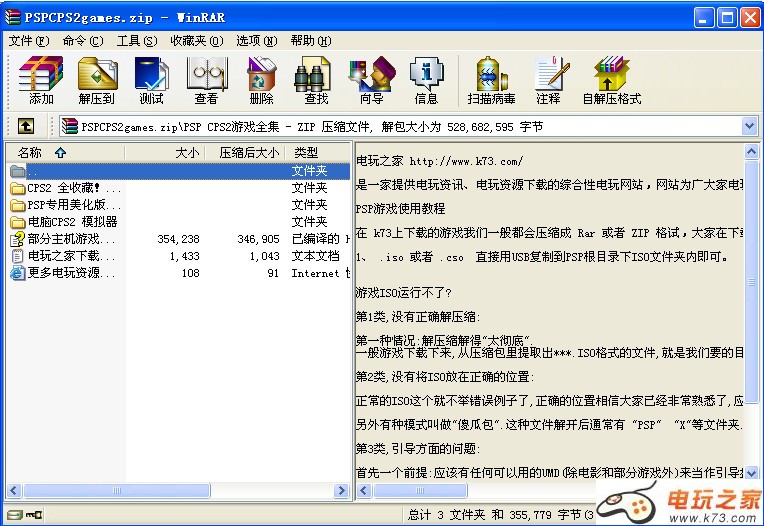Show archive 信息 (Info) icon
This screenshot has height=526, width=764.
coord(426,80)
